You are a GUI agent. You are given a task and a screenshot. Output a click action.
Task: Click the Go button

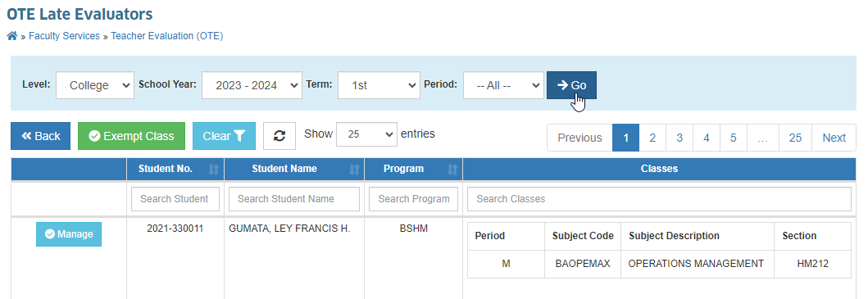572,85
